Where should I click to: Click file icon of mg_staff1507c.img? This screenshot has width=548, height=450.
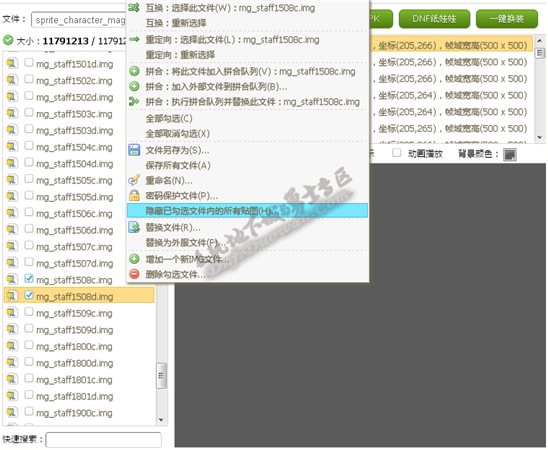click(12, 246)
